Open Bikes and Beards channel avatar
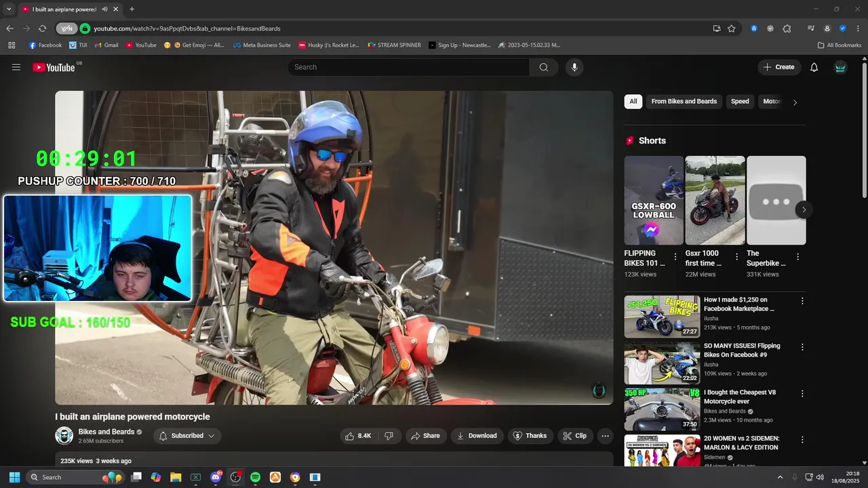868x488 pixels. click(64, 436)
